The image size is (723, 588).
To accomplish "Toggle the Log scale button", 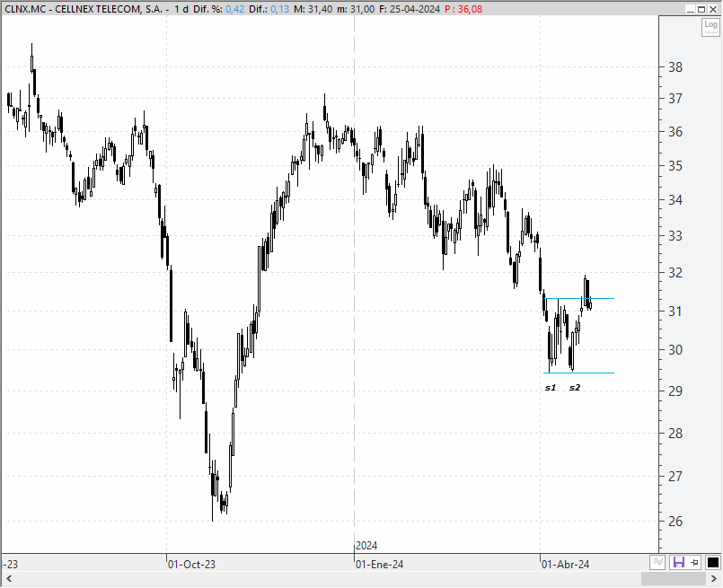I will tap(710, 27).
